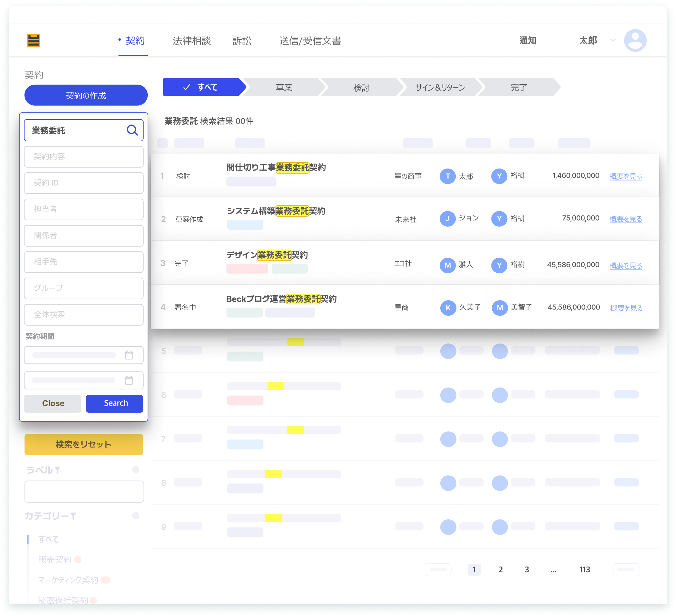The image size is (676, 616).
Task: Expand the 太郎 user dropdown arrow
Action: click(x=613, y=40)
